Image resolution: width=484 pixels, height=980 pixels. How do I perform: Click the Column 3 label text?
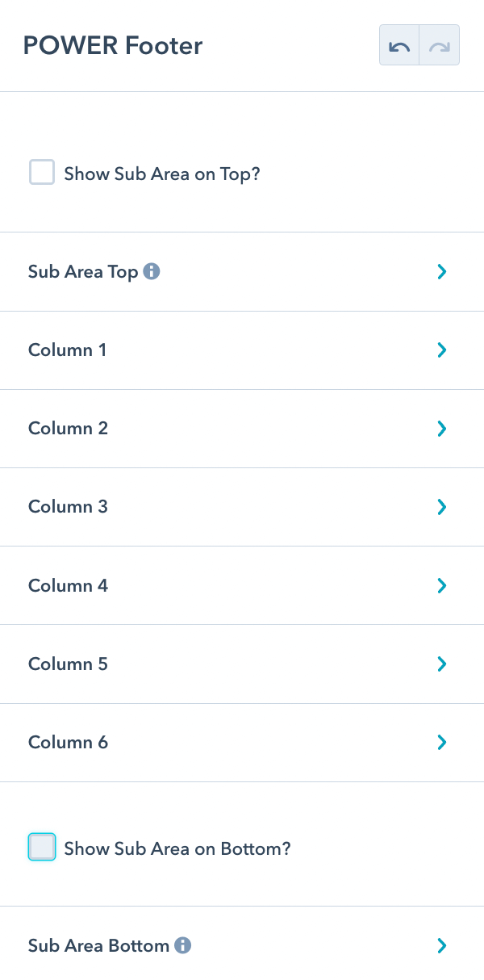coord(68,507)
